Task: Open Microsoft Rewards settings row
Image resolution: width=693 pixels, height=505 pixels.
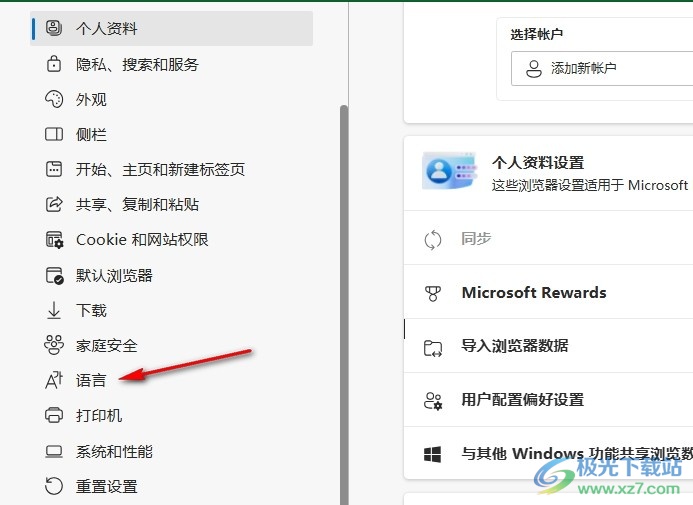Action: (548, 292)
